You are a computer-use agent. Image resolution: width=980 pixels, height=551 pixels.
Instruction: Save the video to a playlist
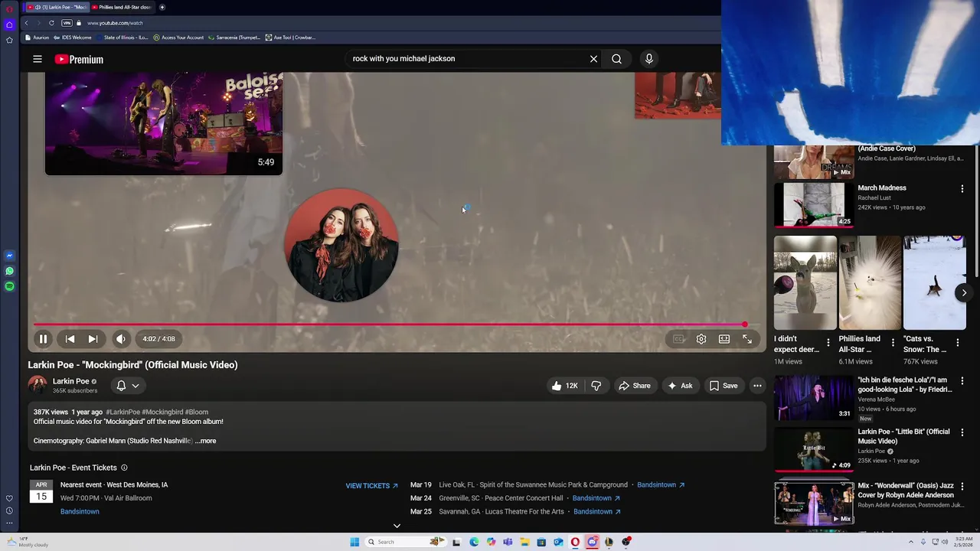[x=724, y=386]
